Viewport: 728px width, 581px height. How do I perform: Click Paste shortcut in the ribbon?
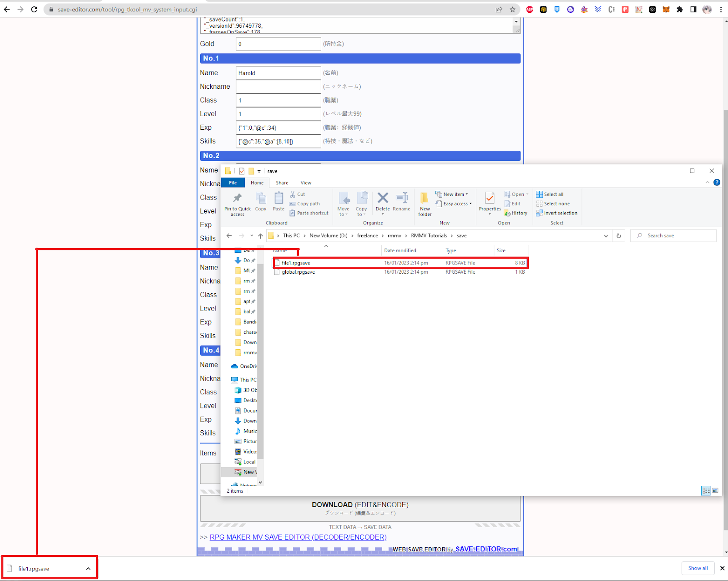click(x=309, y=213)
